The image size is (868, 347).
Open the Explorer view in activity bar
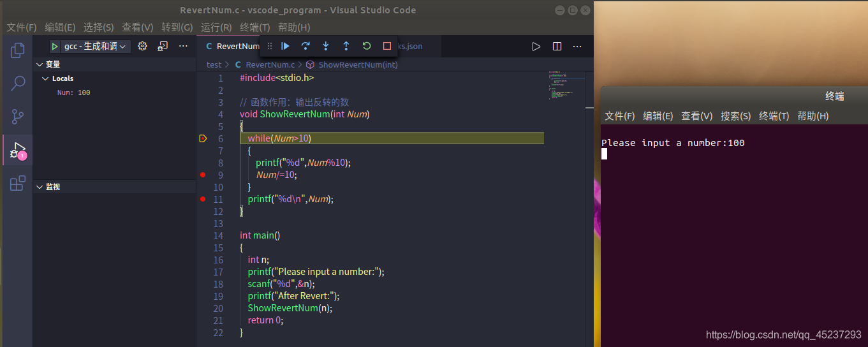[x=18, y=50]
